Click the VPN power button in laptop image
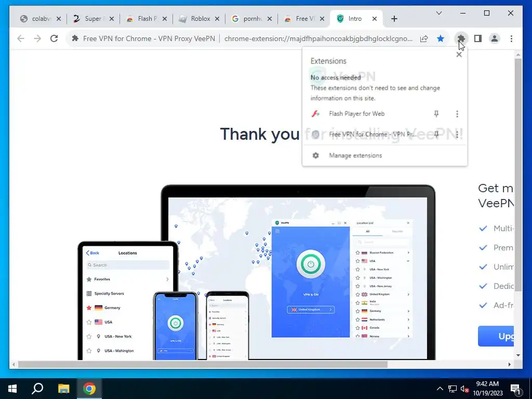Viewport: 532px width, 399px height. [311, 264]
